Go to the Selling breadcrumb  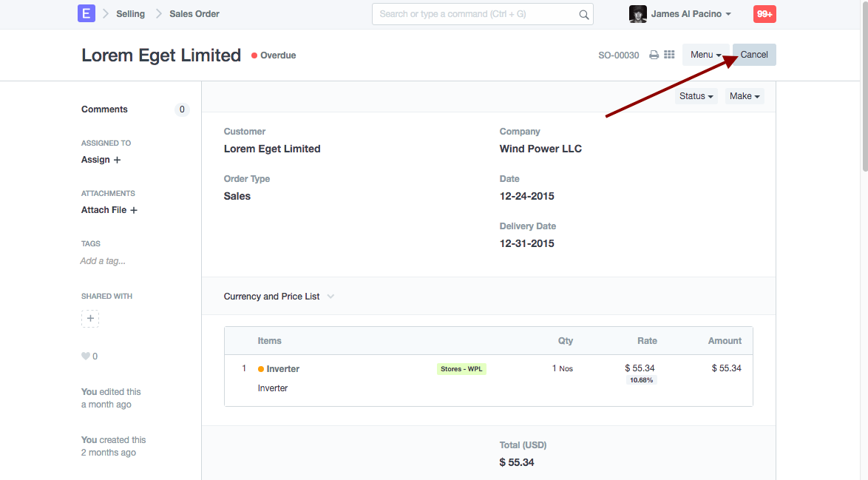[x=130, y=14]
